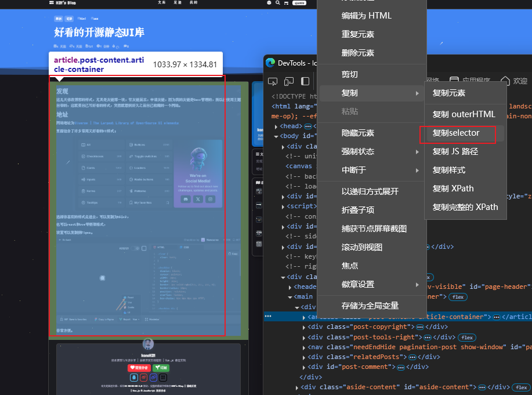Viewport: 532px width, 395px height.
Task: Toggle device emulation icon in DevTools
Action: pos(289,81)
